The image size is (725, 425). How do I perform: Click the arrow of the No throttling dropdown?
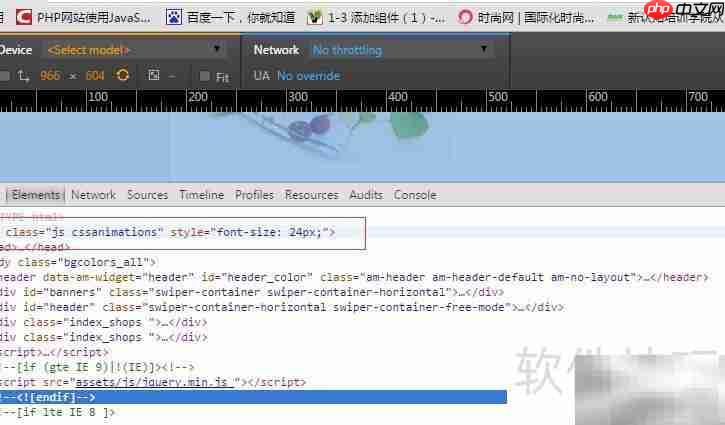pyautogui.click(x=484, y=49)
